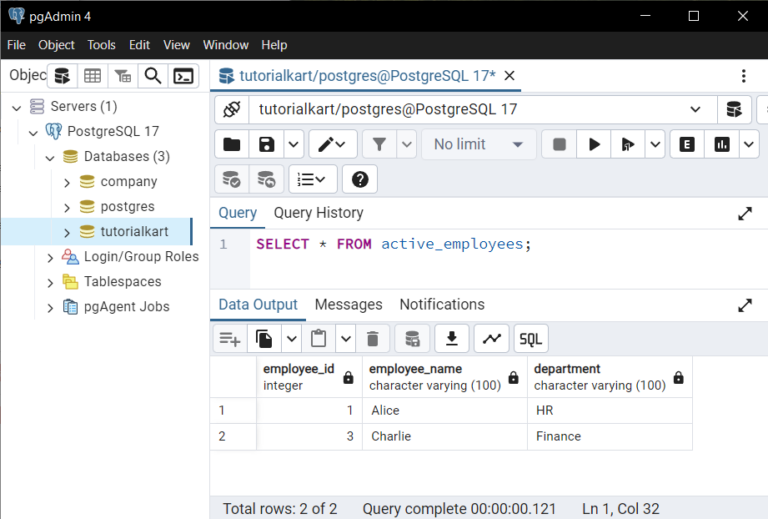Open the No limit rows dropdown
768x519 pixels.
(x=479, y=144)
